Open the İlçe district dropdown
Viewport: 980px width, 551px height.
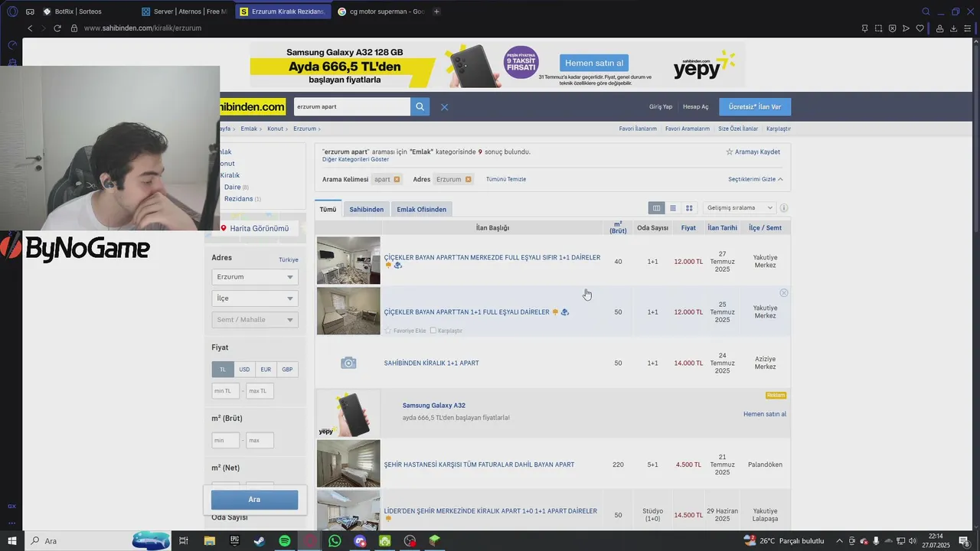pos(255,298)
